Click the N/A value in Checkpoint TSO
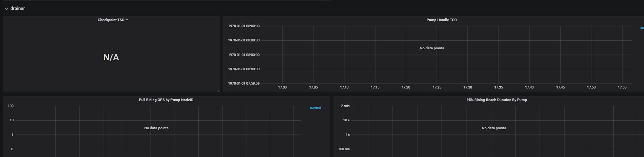 tap(111, 57)
